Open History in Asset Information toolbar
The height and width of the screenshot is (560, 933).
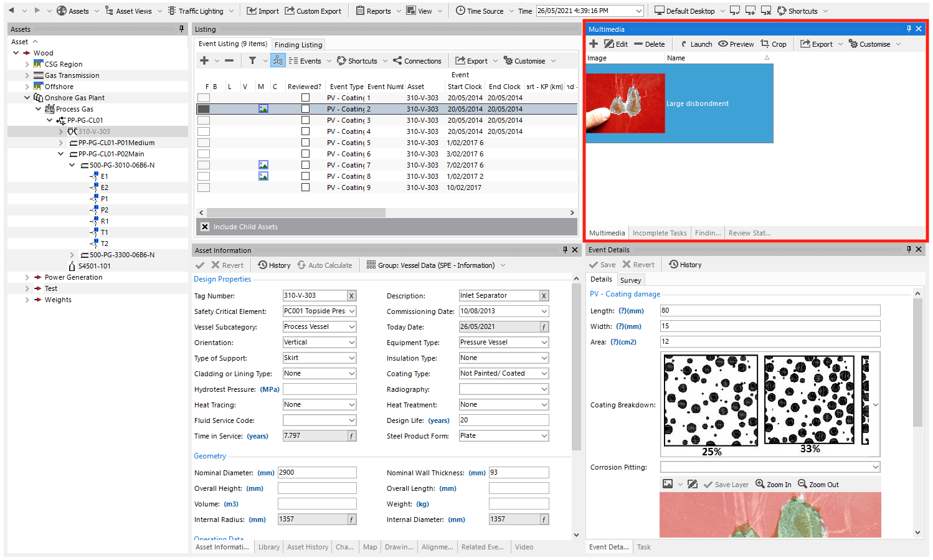point(274,265)
